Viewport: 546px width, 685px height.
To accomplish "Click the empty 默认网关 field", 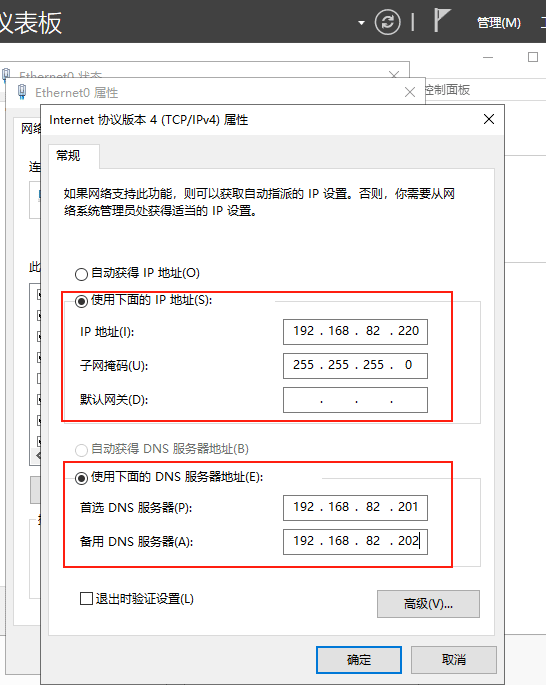I will (x=355, y=400).
